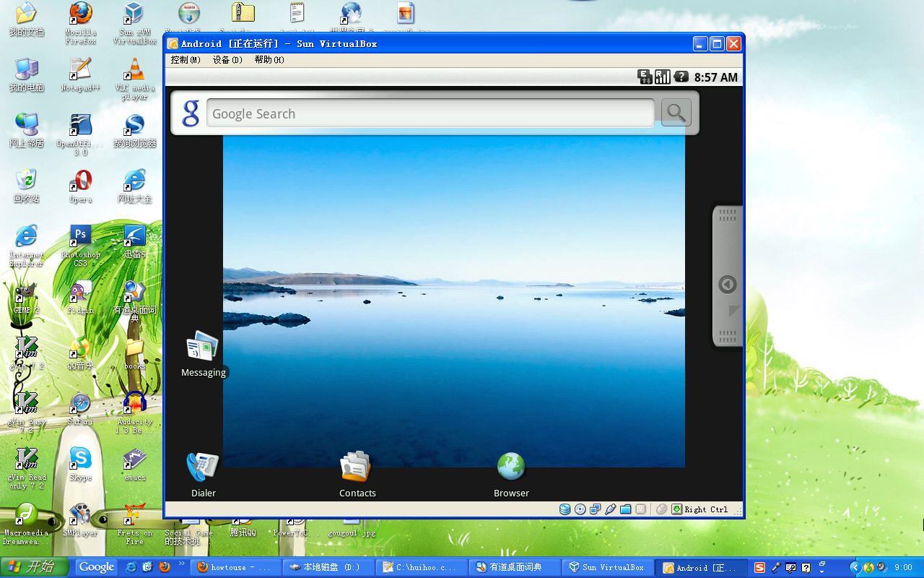The image size is (924, 578).
Task: Click the shared folders status icon
Action: [x=626, y=509]
